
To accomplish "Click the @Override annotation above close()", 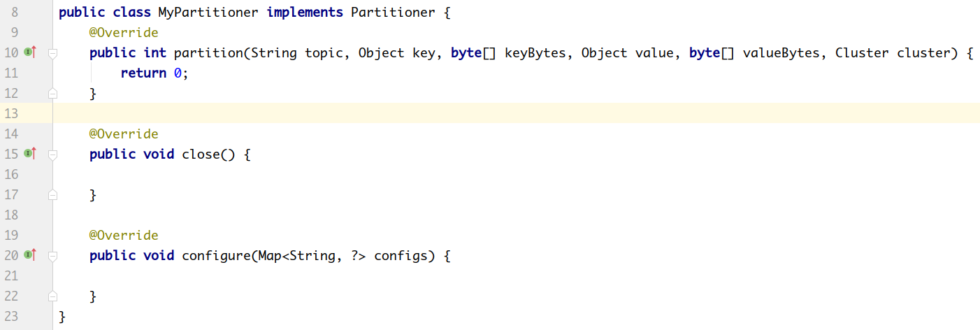I will tap(124, 134).
